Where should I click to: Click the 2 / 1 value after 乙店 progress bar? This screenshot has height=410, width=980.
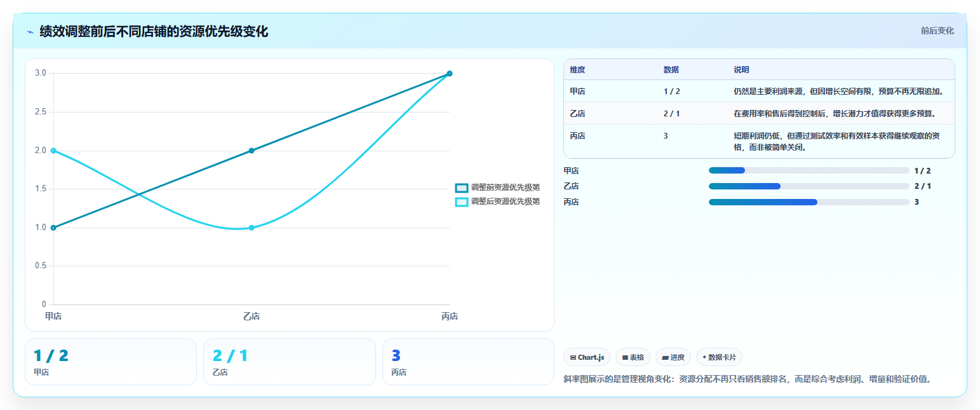[922, 186]
